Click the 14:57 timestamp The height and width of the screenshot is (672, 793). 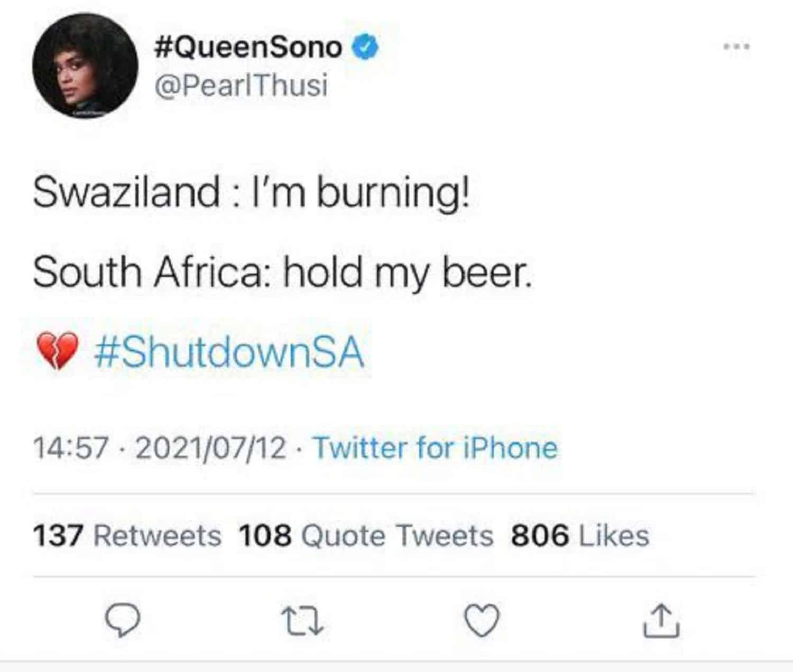(x=70, y=448)
